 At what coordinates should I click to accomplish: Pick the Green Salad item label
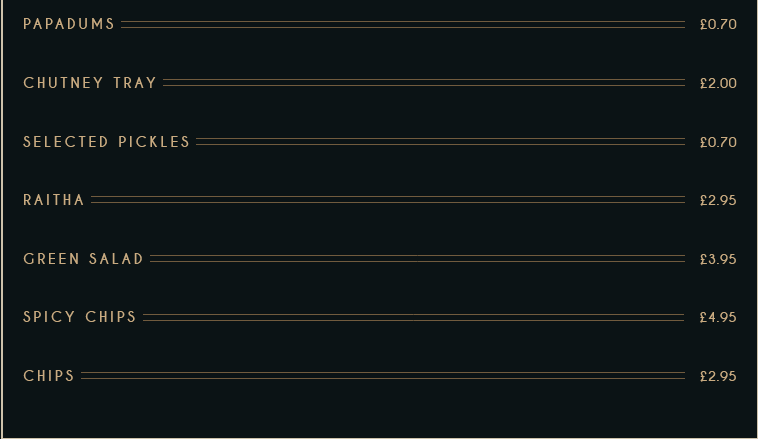coord(83,259)
